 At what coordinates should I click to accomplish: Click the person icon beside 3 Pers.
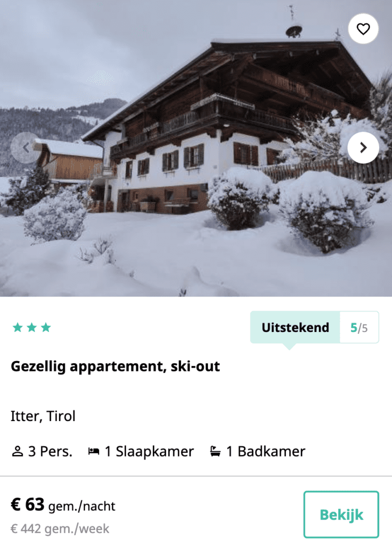coord(17,451)
